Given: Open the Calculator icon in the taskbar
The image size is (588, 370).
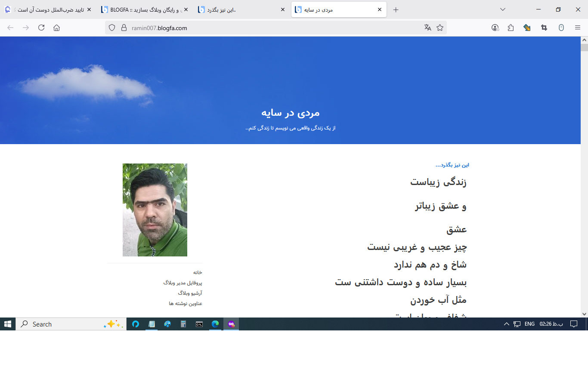Looking at the screenshot, I should tap(183, 324).
